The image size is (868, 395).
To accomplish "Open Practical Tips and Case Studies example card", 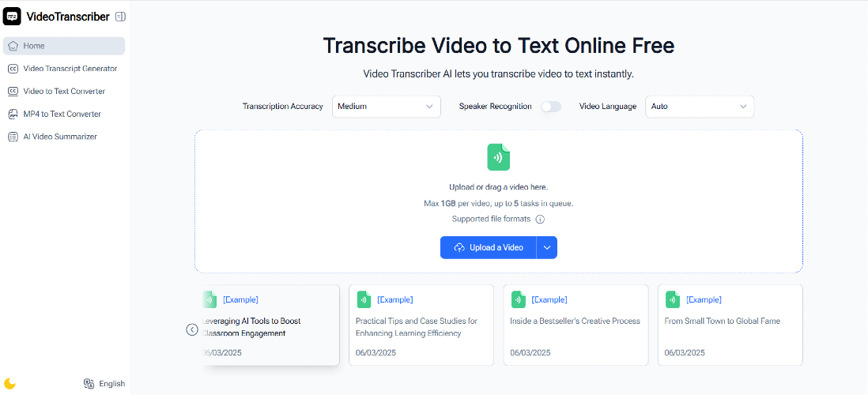I will point(421,325).
